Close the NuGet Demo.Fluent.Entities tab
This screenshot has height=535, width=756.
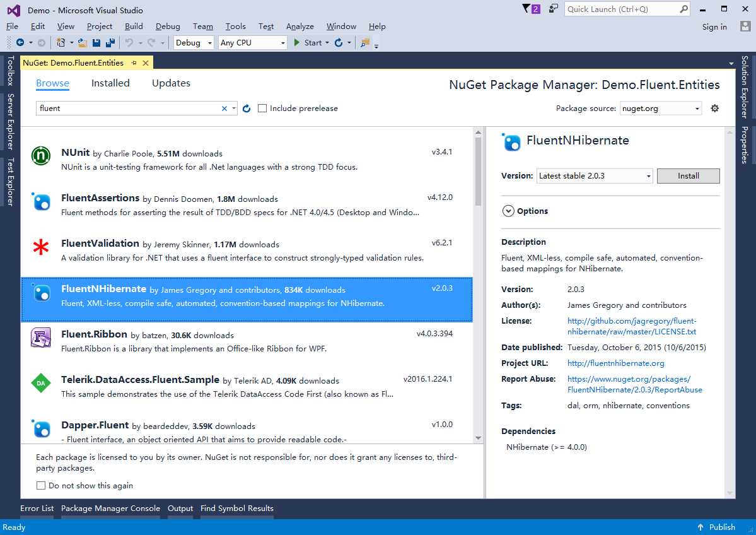click(x=146, y=62)
